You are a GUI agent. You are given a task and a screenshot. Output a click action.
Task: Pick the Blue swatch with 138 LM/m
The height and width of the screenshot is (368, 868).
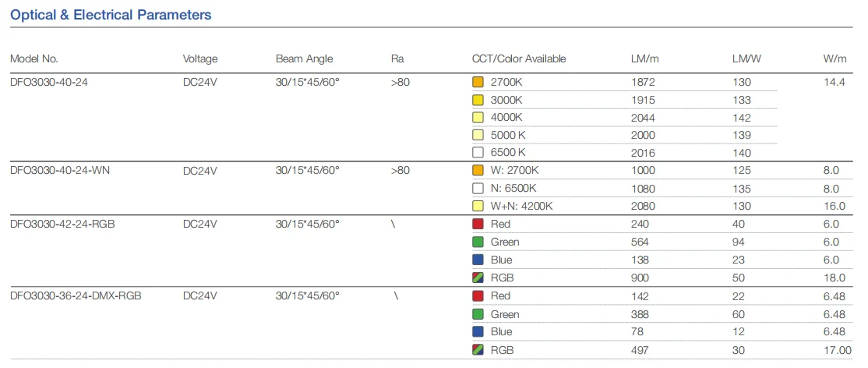478,260
